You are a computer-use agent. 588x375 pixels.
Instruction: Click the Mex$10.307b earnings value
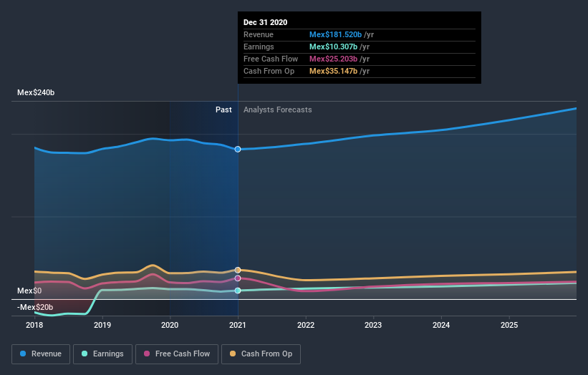tap(333, 47)
